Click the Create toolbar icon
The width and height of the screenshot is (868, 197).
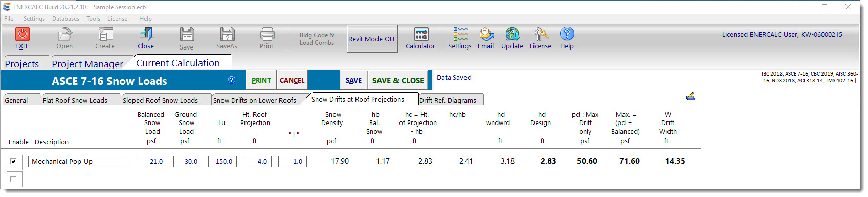pyautogui.click(x=105, y=34)
